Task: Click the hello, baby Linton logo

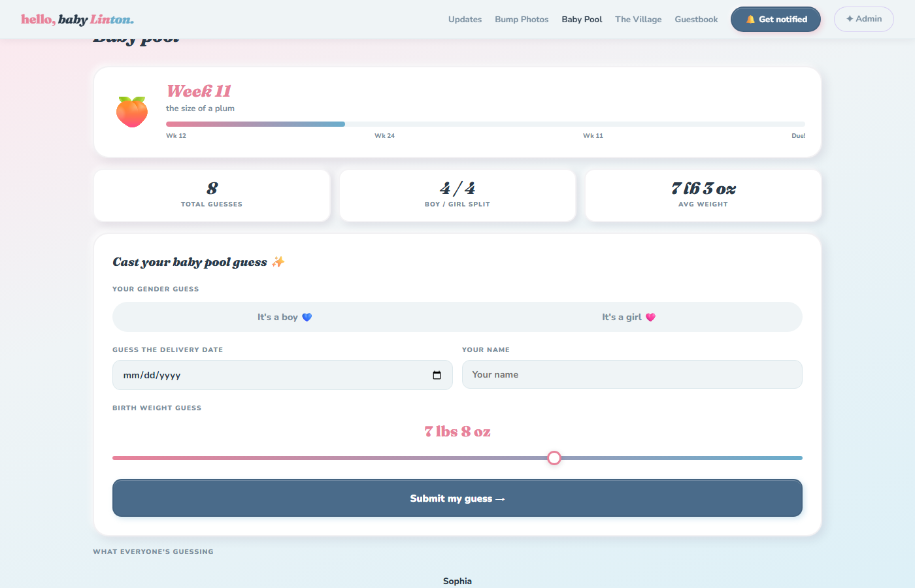Action: [77, 20]
